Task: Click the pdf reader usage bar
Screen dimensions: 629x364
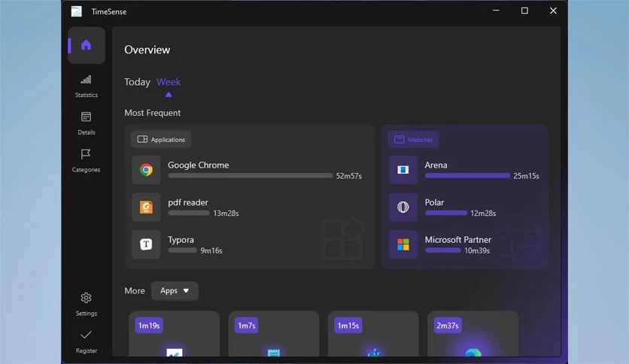Action: click(x=189, y=213)
